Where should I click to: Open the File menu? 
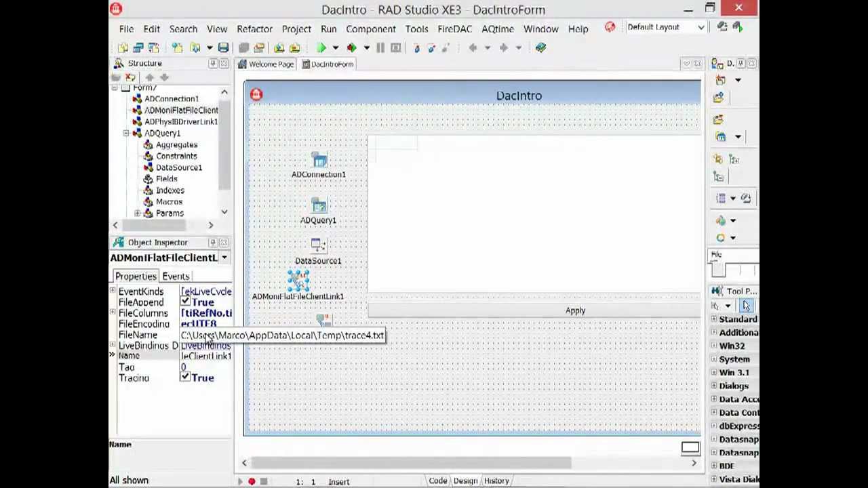126,29
